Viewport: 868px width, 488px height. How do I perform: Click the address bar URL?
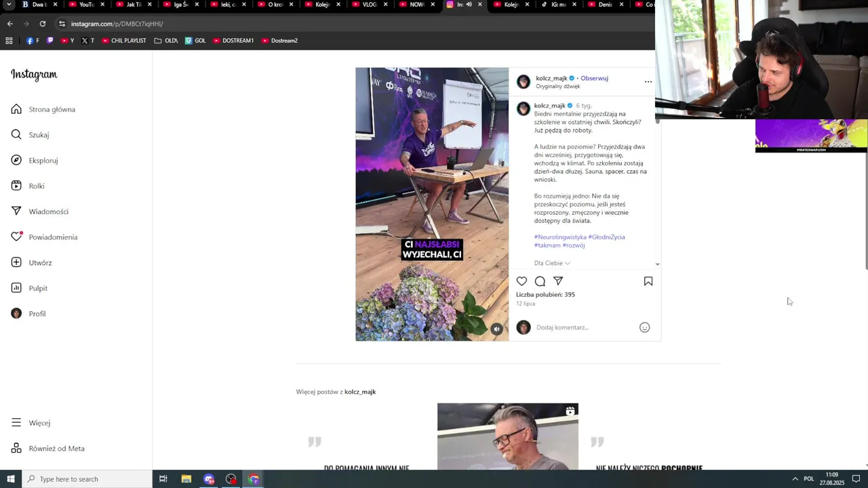[x=117, y=24]
